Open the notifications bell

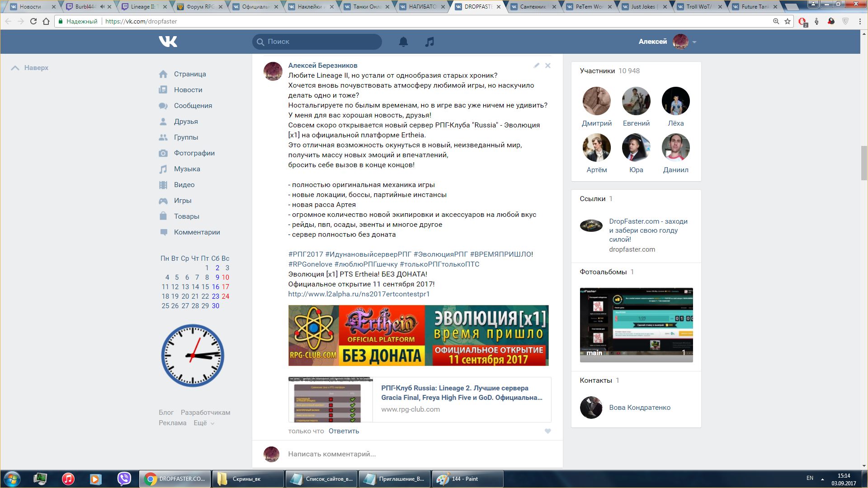tap(403, 42)
